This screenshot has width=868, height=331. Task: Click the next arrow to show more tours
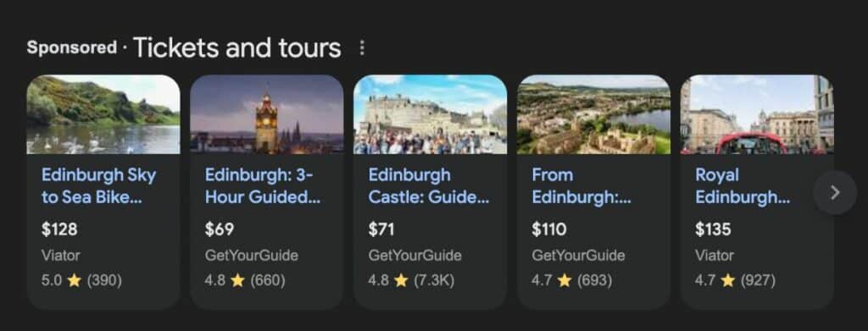click(835, 192)
